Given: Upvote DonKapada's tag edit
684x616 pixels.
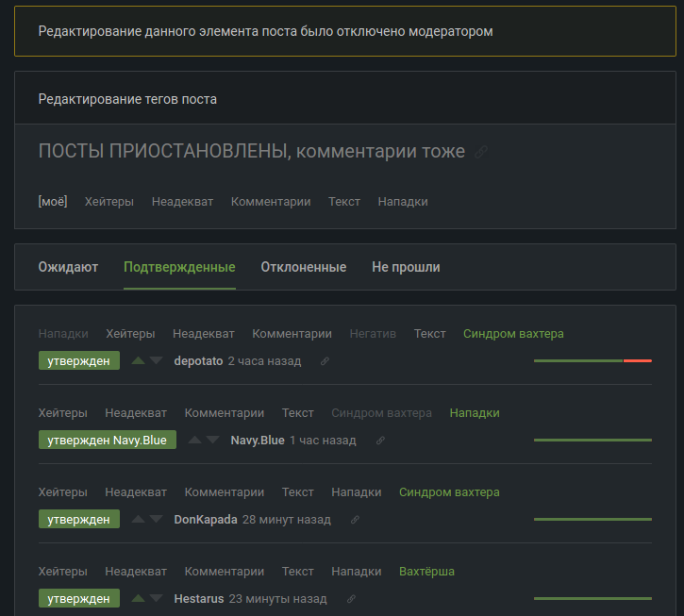Looking at the screenshot, I should (139, 519).
